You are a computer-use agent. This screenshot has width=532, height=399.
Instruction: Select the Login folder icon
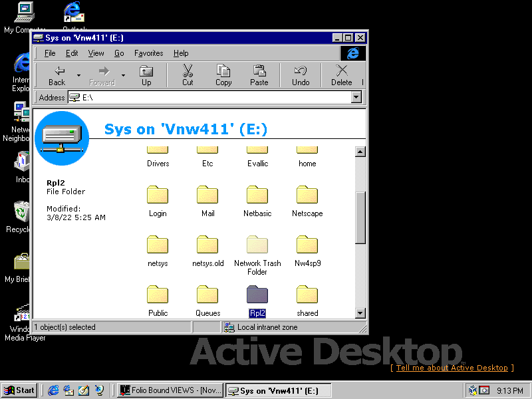(158, 194)
